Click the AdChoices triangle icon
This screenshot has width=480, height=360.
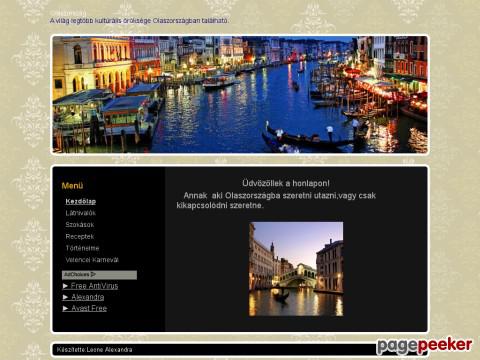(93, 274)
